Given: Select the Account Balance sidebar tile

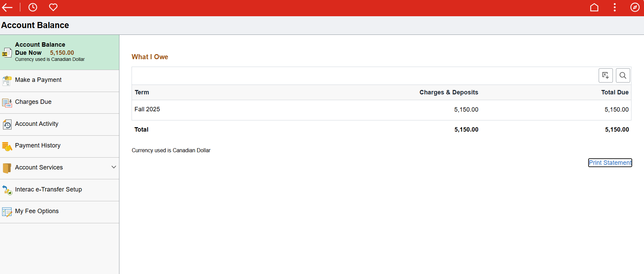Looking at the screenshot, I should 60,52.
